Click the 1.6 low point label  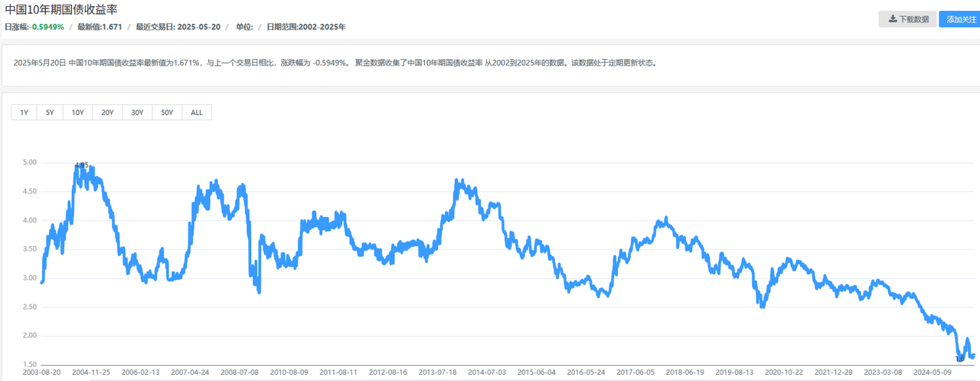(x=960, y=358)
